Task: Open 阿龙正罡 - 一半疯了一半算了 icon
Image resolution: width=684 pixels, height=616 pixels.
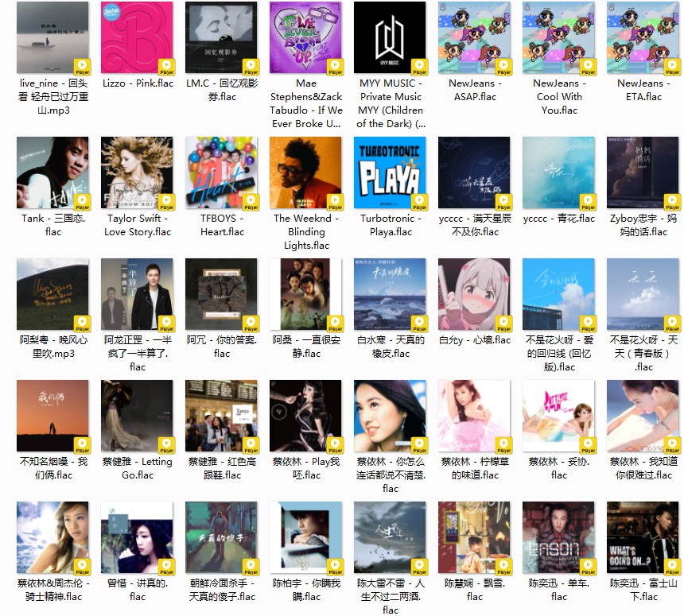Action: (x=137, y=294)
